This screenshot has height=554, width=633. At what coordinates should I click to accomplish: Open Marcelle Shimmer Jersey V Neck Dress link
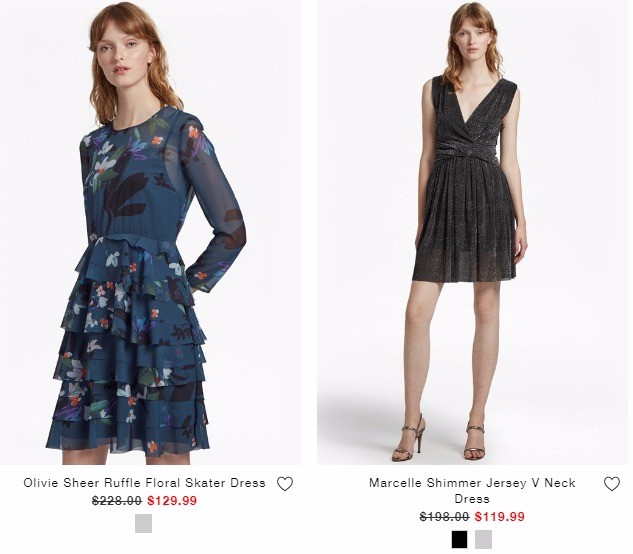click(x=472, y=491)
